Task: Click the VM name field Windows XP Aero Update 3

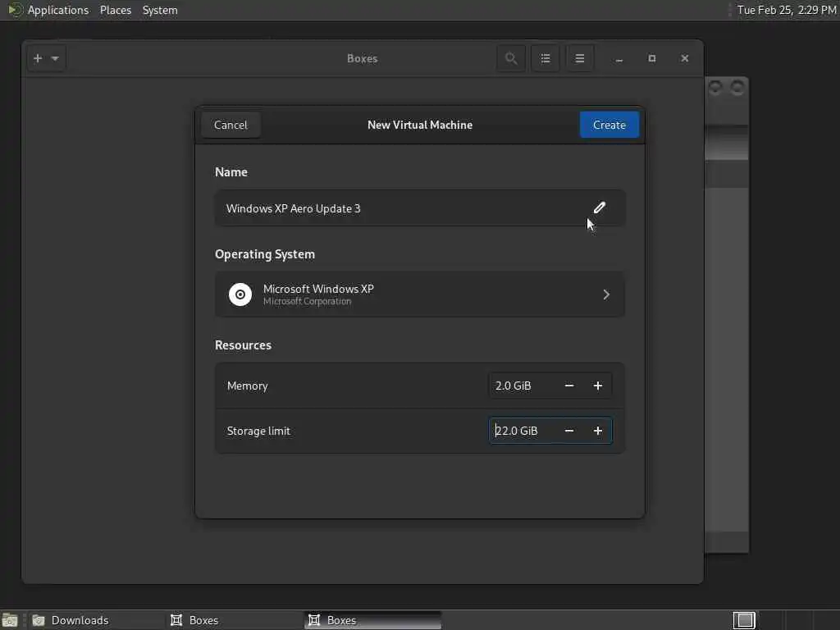Action: pos(419,208)
